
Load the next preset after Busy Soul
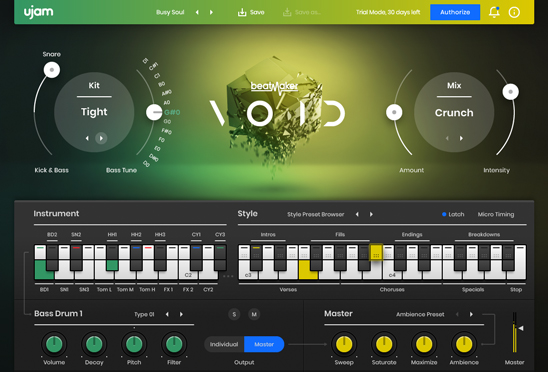coord(211,12)
